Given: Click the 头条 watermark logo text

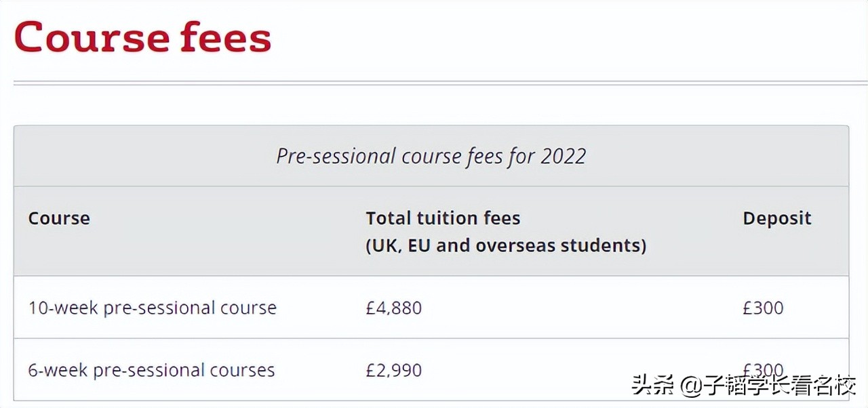Looking at the screenshot, I should pyautogui.click(x=653, y=386).
